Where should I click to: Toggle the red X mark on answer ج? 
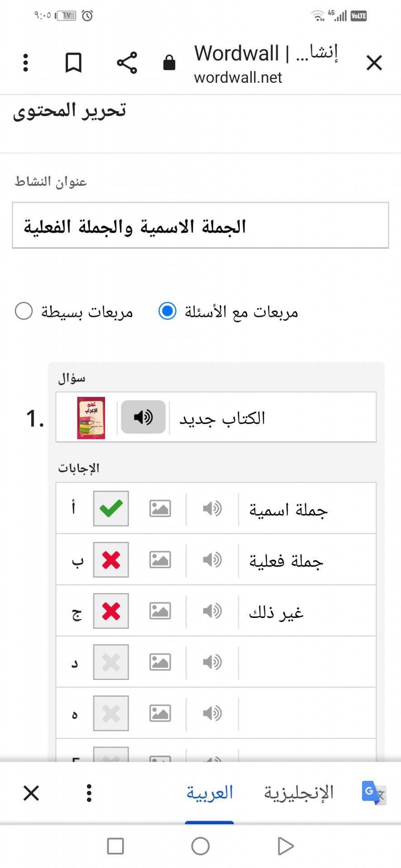111,611
